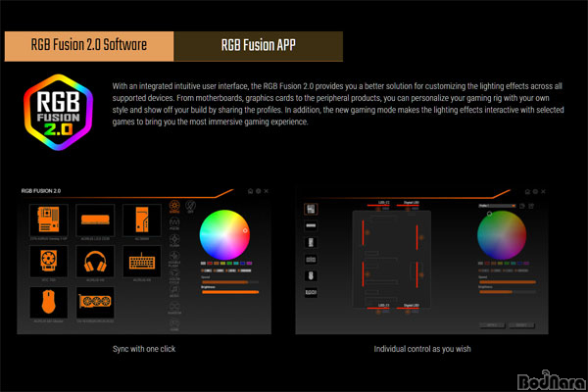Adjust the Speed slider in sync window
The image size is (588, 392).
tap(230, 281)
